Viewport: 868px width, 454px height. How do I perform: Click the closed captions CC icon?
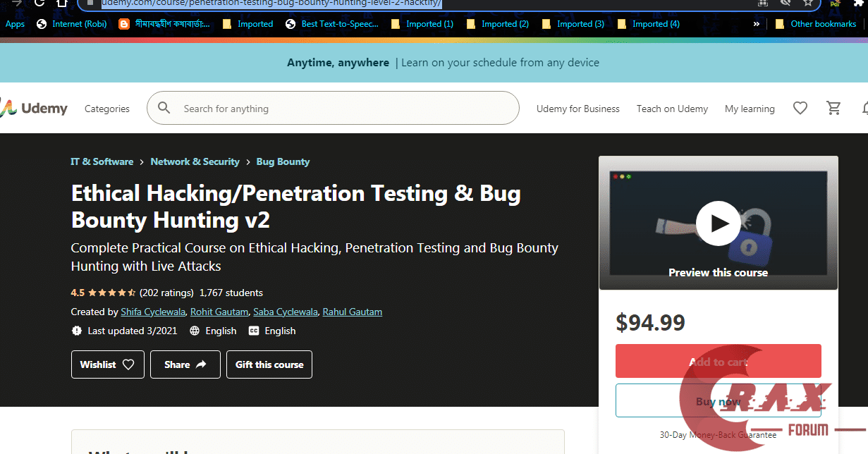click(254, 331)
